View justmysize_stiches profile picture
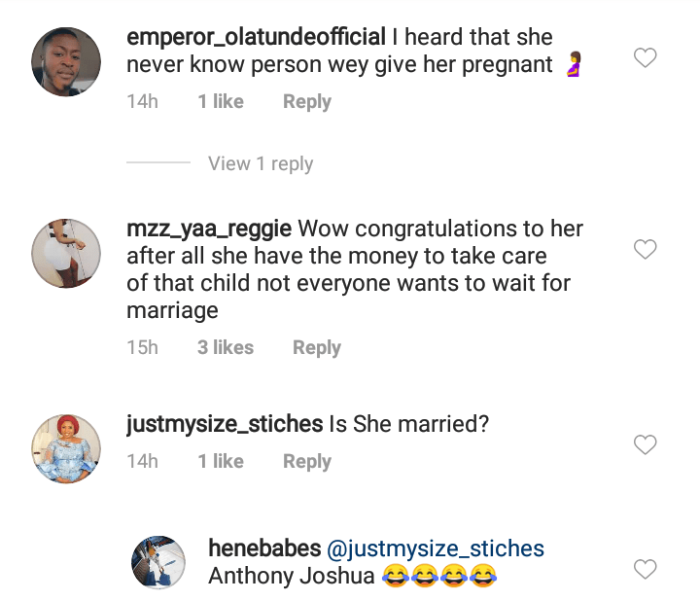 [66, 448]
